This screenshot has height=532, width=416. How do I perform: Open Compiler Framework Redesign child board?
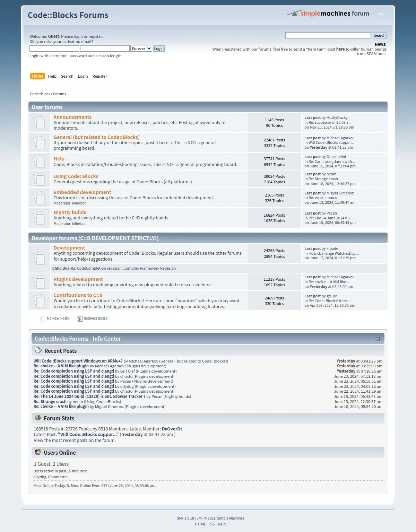pyautogui.click(x=149, y=268)
